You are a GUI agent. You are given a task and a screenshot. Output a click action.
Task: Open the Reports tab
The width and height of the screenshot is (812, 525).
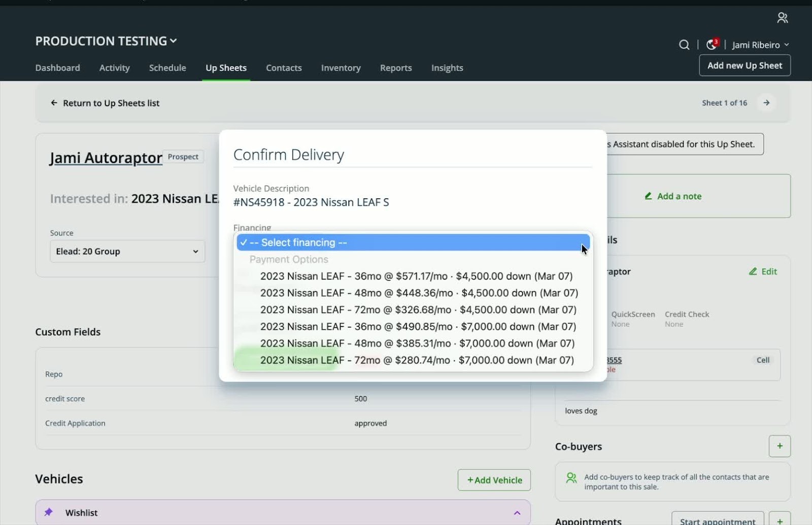[x=395, y=68]
